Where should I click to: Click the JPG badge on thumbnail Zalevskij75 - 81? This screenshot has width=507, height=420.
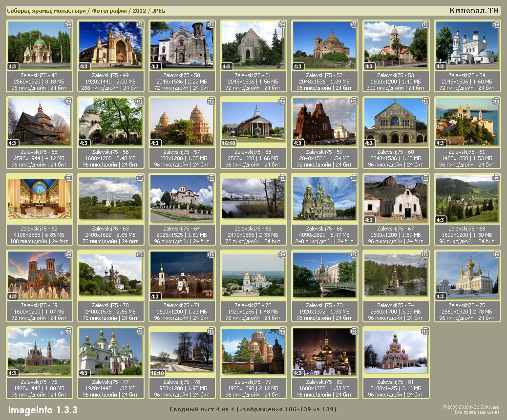coord(425,331)
